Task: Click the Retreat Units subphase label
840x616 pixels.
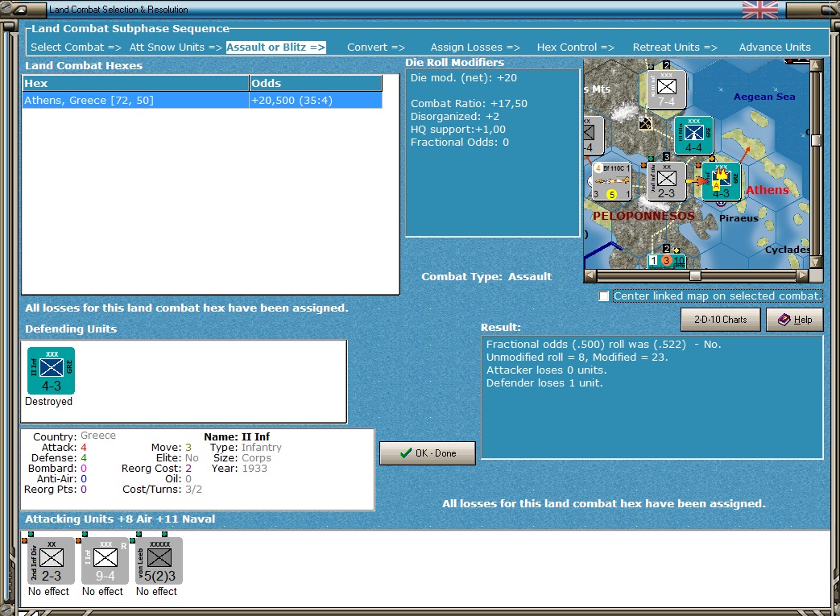Action: point(675,48)
